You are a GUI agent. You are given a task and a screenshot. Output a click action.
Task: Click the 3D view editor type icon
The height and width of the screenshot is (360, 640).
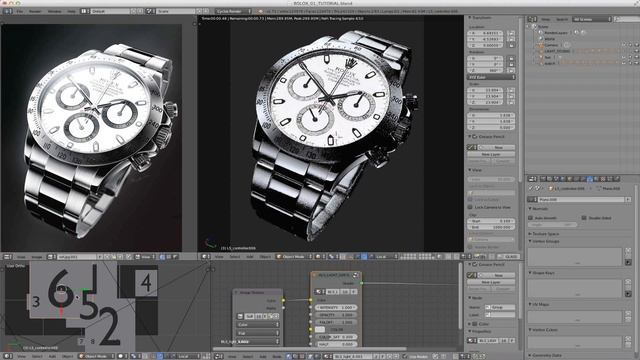pyautogui.click(x=205, y=257)
